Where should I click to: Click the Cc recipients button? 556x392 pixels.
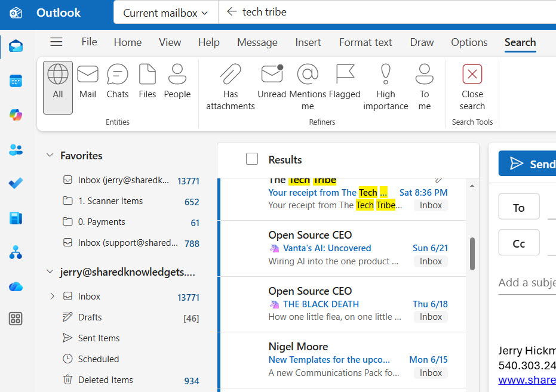(519, 243)
